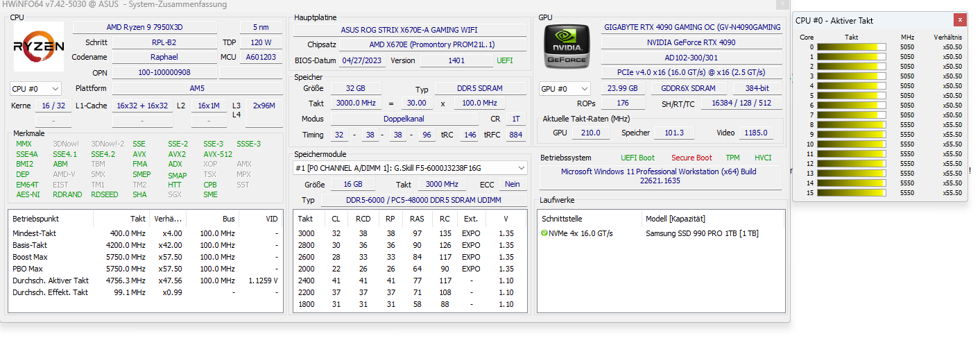Click the OPN value 100-100000908
The image size is (980, 343).
tap(164, 73)
